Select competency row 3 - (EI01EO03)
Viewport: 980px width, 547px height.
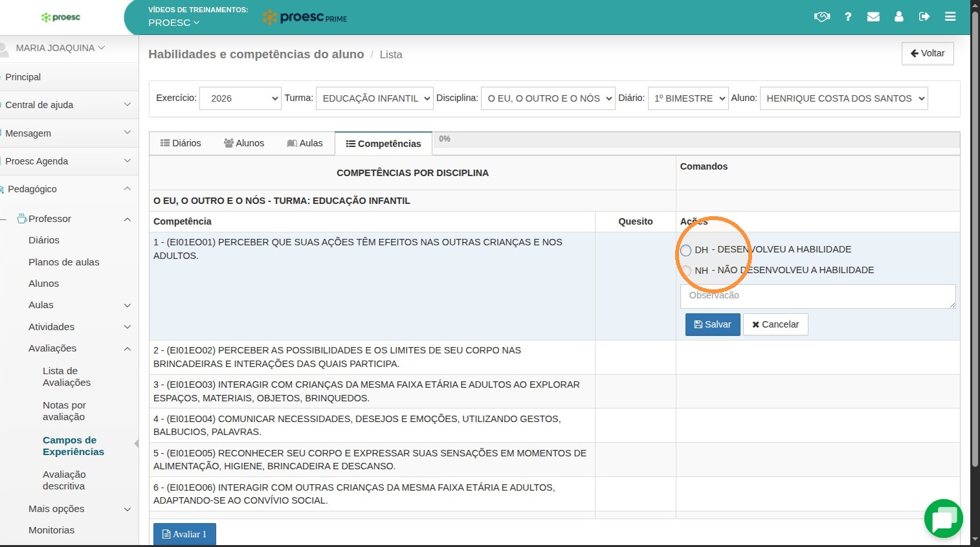point(372,391)
